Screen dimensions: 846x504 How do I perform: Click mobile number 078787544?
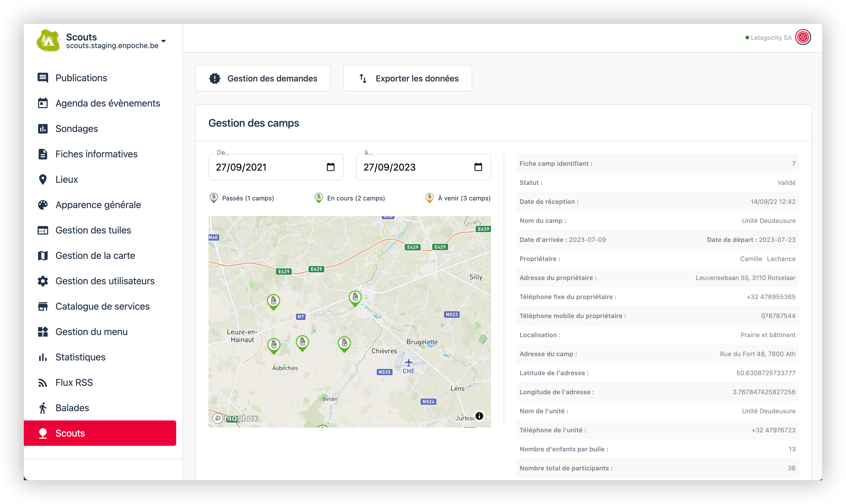[x=778, y=315]
